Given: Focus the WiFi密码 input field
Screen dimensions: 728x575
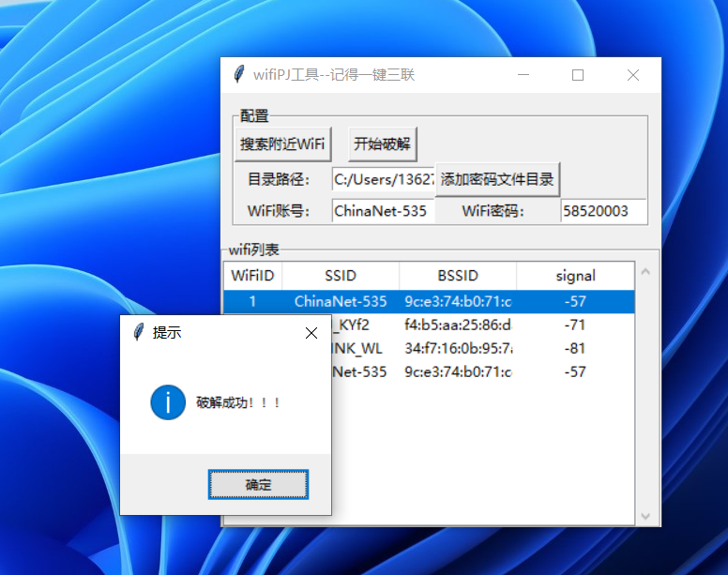Looking at the screenshot, I should pos(603,211).
